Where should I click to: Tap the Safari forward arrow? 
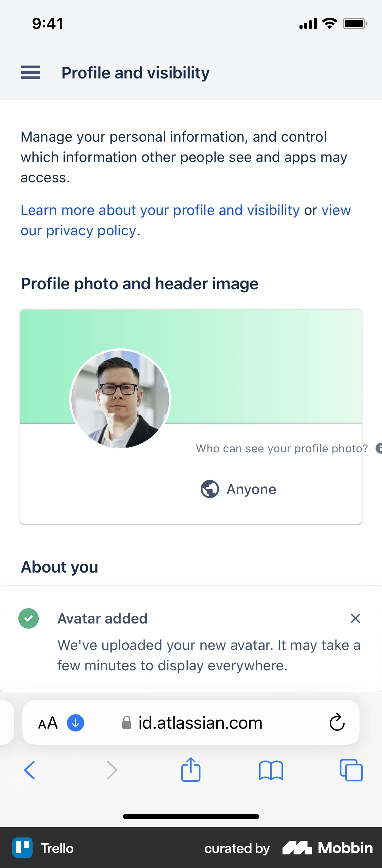click(112, 770)
